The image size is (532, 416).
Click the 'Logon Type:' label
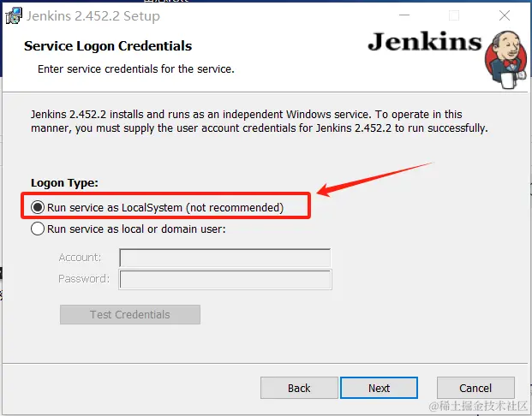[64, 182]
